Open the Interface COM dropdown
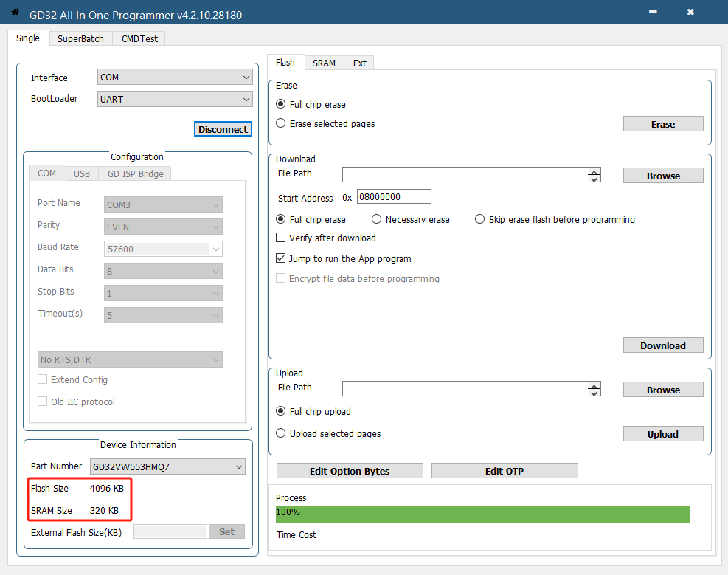This screenshot has width=728, height=575. click(x=175, y=78)
